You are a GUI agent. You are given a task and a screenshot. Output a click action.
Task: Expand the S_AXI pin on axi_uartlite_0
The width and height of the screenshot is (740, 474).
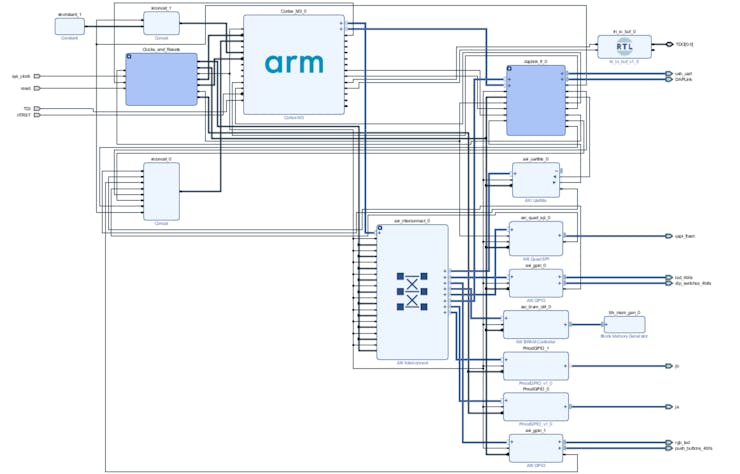coord(515,174)
